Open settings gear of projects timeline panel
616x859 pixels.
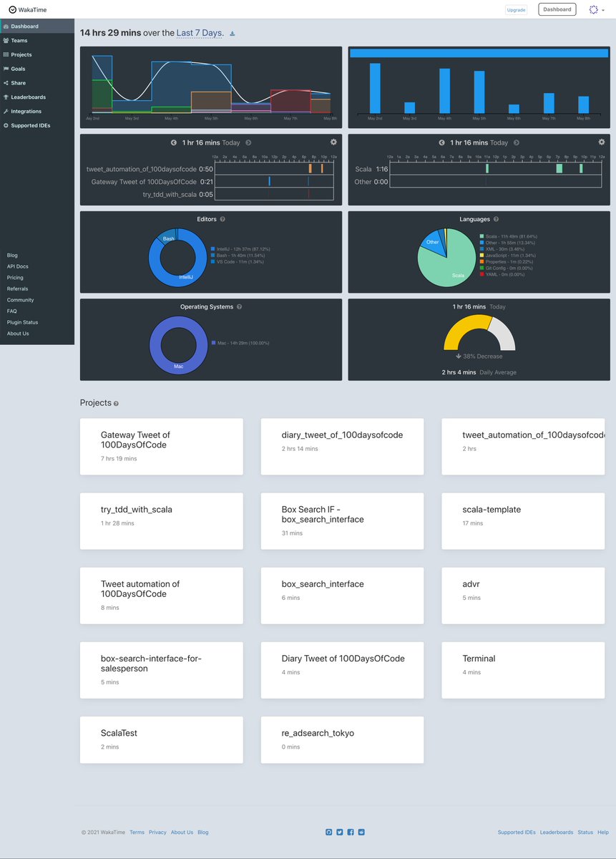pos(333,142)
